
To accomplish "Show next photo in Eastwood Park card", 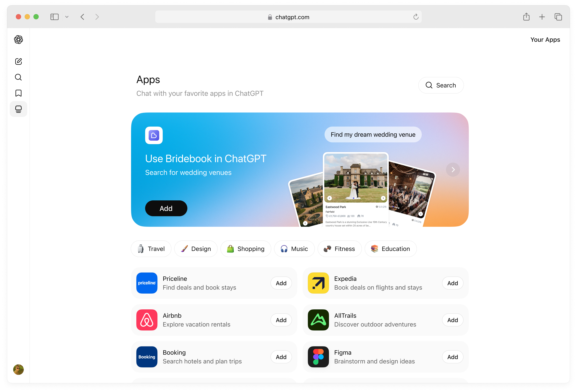I will coord(383,198).
